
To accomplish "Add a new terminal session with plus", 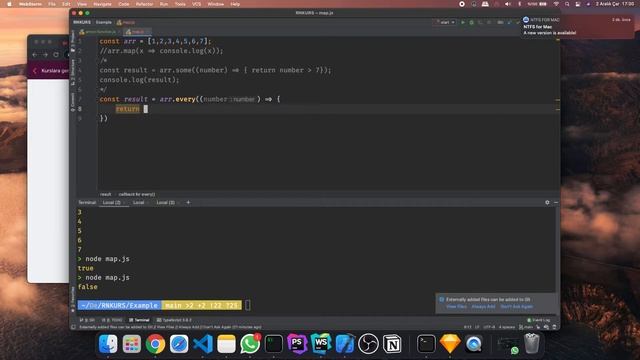I will [x=188, y=202].
